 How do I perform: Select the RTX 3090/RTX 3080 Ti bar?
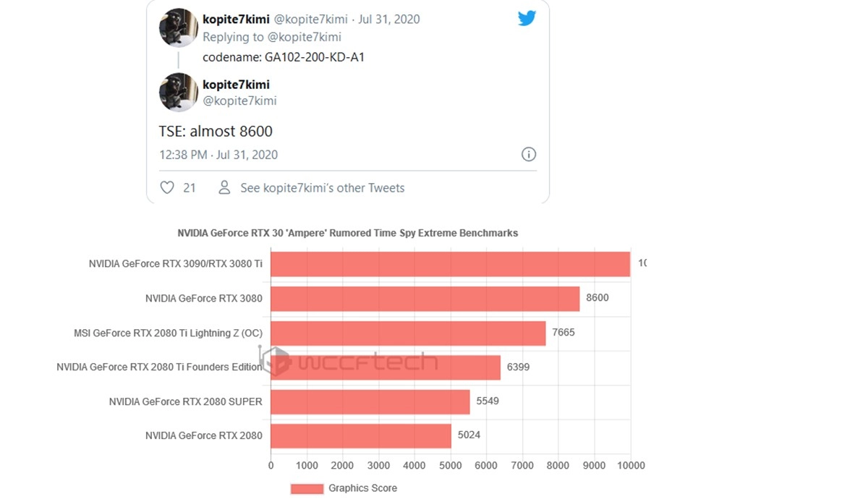coord(451,264)
